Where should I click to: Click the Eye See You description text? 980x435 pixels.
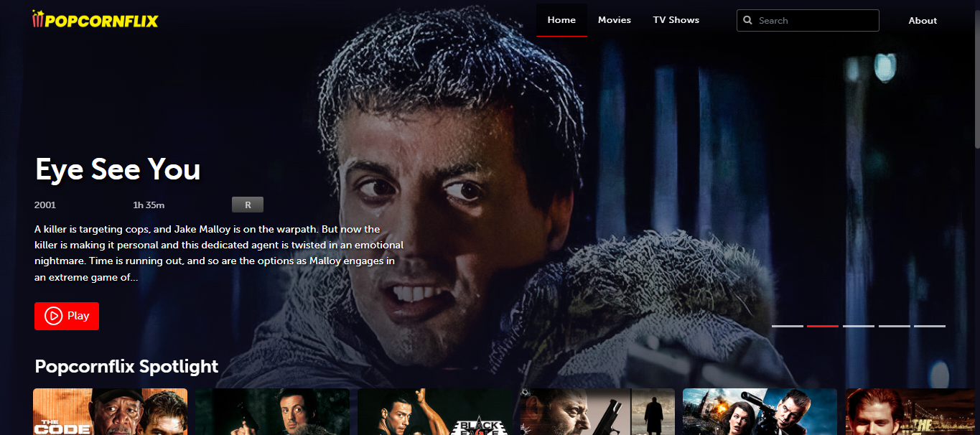click(219, 253)
